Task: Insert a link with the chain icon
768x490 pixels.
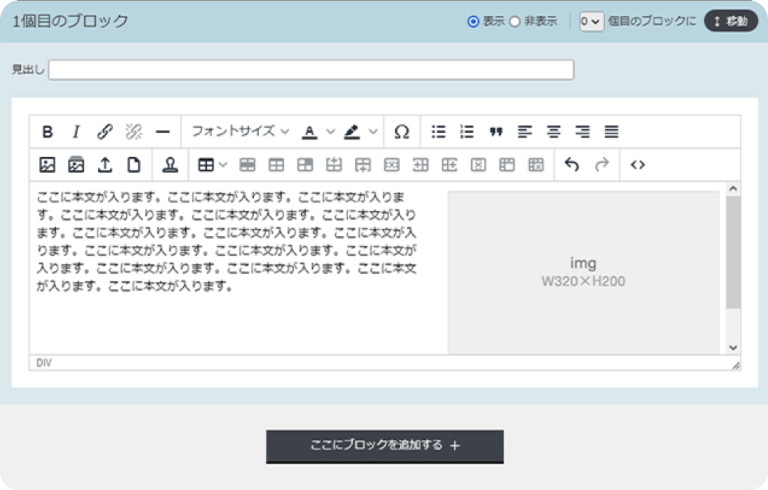Action: (x=105, y=131)
